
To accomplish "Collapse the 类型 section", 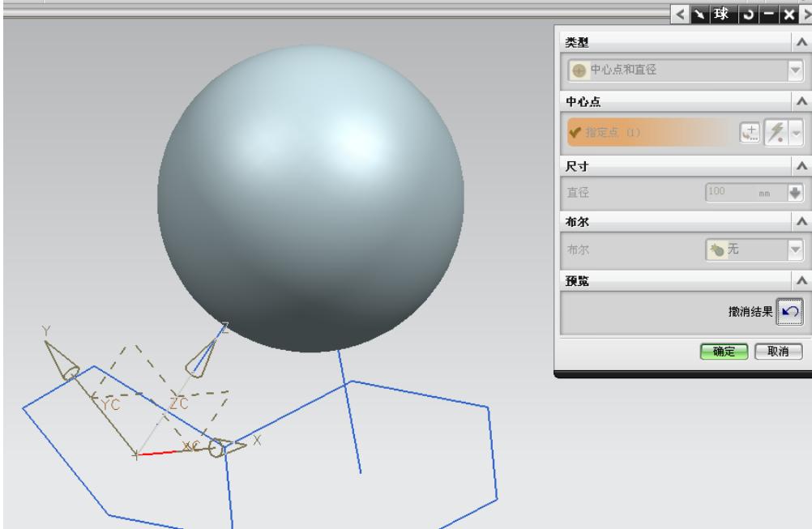I will [800, 40].
